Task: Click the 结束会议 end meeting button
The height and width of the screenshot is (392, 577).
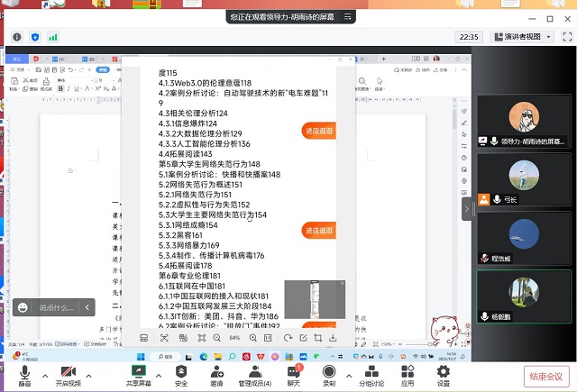Action: pyautogui.click(x=546, y=377)
